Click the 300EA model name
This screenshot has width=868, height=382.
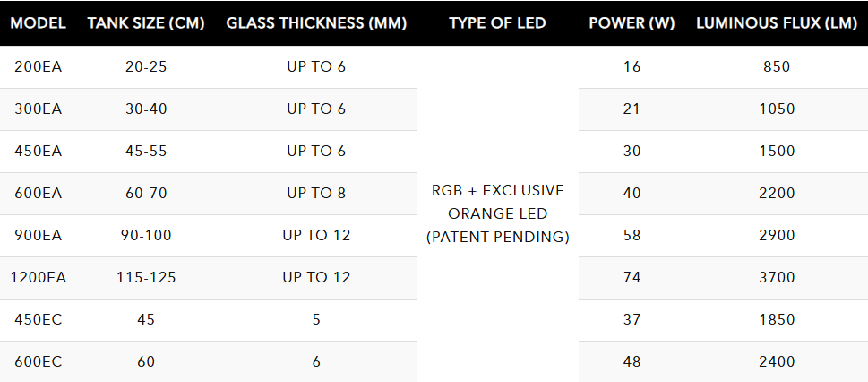(38, 109)
